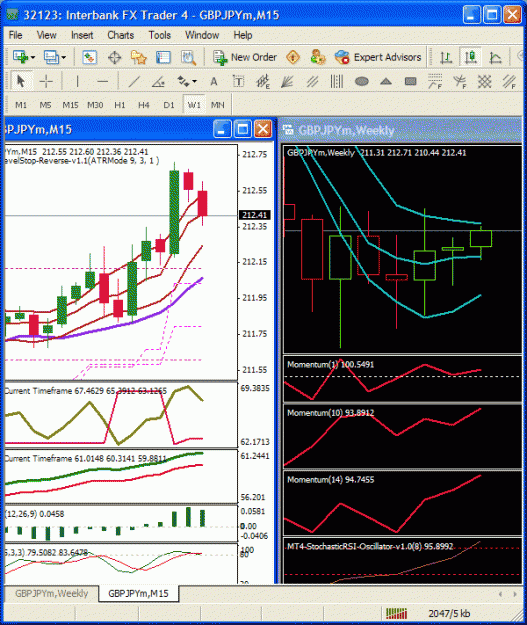Expand the Profiles dropdown
Viewport: 527px width, 625px height.
[x=64, y=58]
